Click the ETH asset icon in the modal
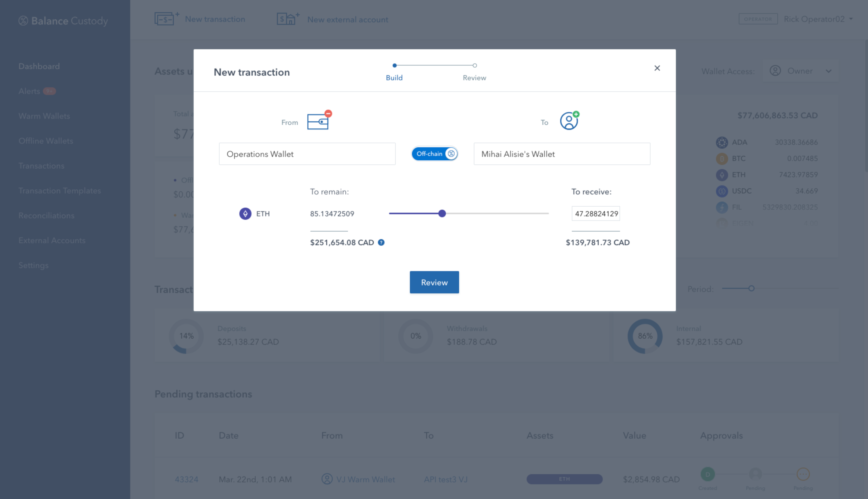Image resolution: width=868 pixels, height=499 pixels. [245, 213]
